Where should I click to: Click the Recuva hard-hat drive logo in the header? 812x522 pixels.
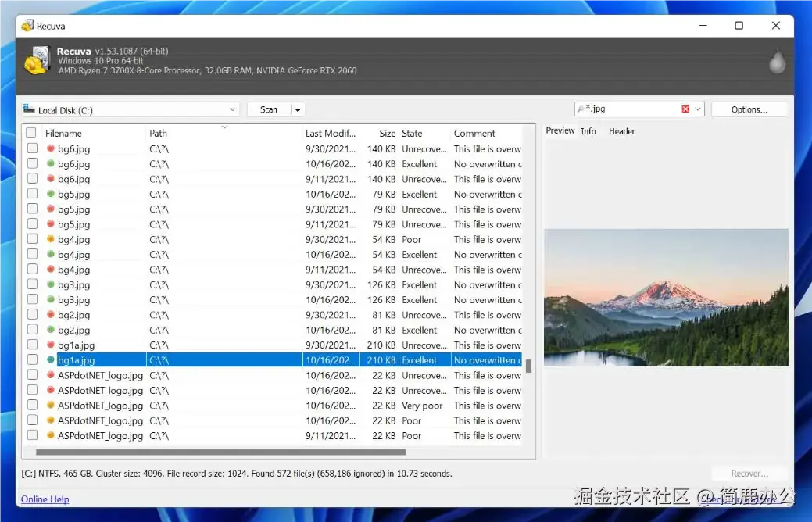(37, 61)
